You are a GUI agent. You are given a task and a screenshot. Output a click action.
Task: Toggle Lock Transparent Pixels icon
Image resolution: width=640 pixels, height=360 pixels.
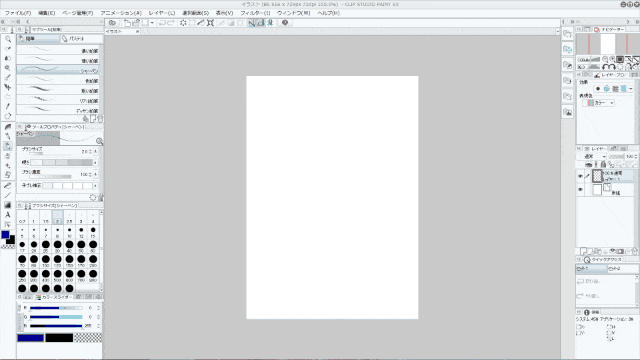[611, 164]
